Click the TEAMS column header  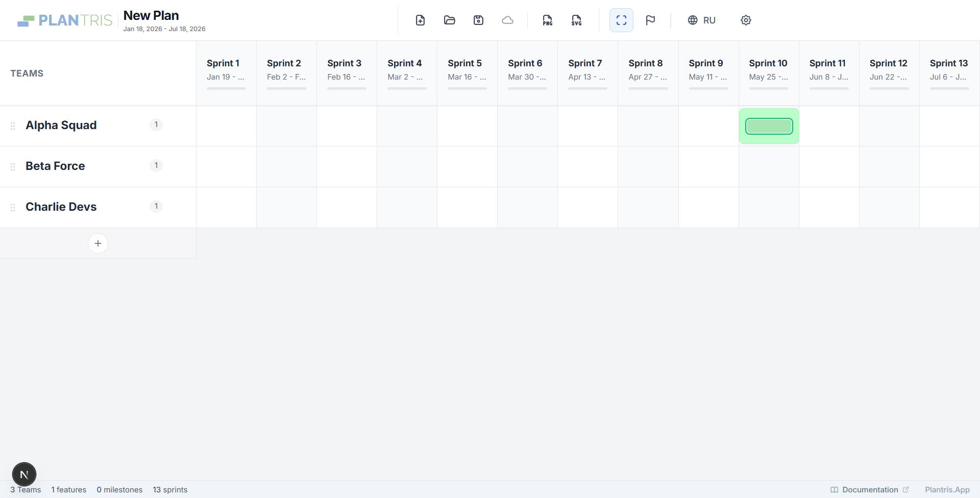pyautogui.click(x=27, y=73)
